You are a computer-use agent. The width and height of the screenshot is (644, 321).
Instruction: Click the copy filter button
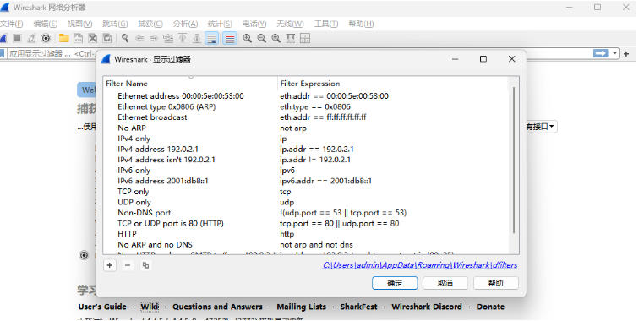coord(145,265)
